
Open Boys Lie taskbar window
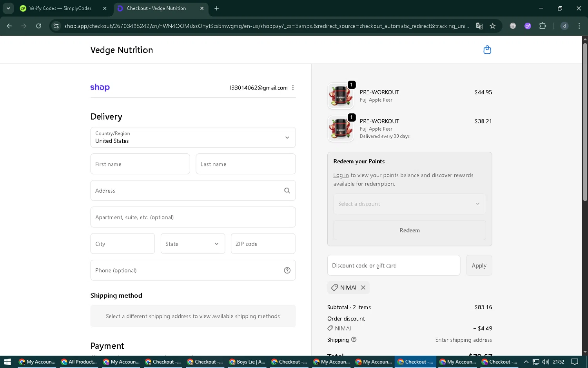[x=247, y=362]
